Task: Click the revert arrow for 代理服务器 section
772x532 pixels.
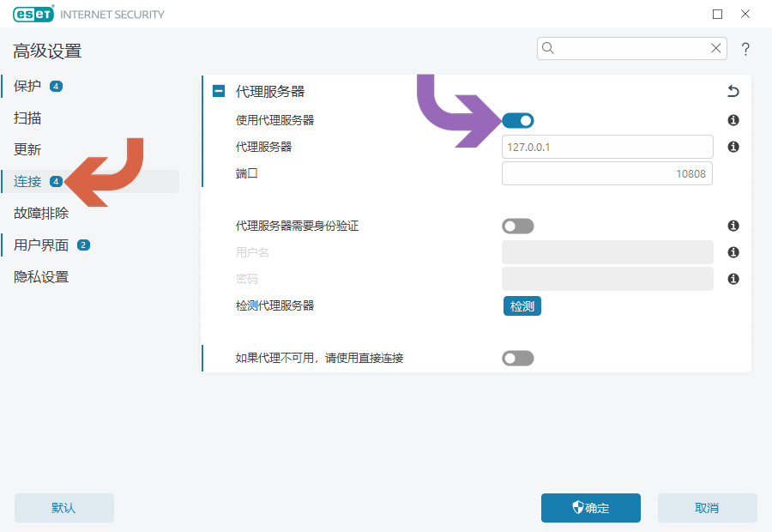Action: pyautogui.click(x=733, y=91)
